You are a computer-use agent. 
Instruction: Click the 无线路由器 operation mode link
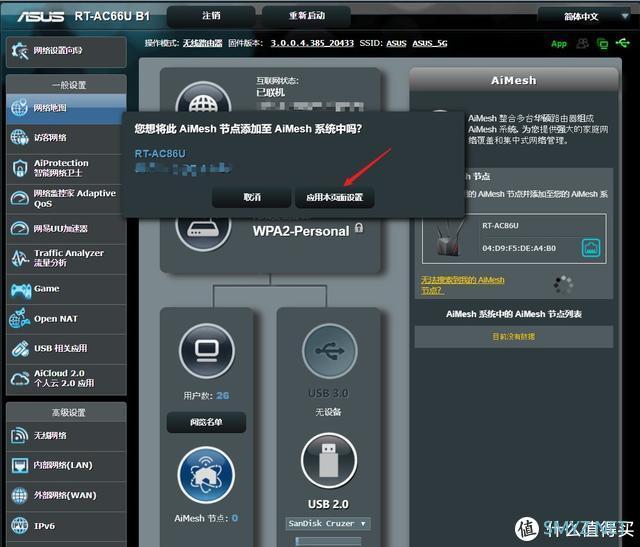click(x=202, y=43)
